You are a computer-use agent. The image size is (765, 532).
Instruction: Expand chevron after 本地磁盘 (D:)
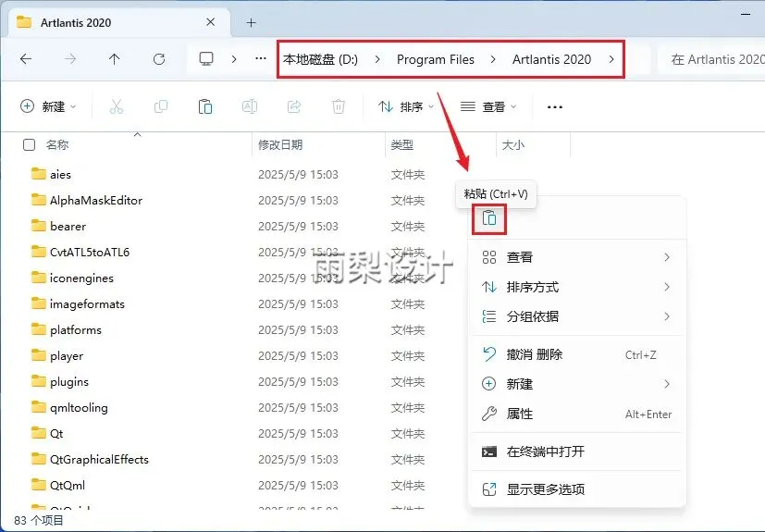point(377,59)
